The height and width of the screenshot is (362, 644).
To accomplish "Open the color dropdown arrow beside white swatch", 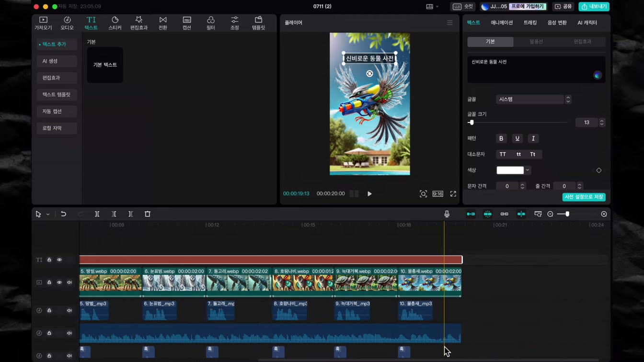I will 528,170.
